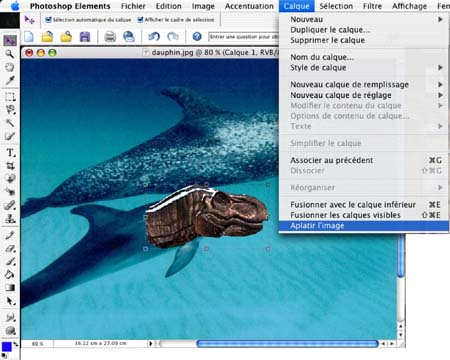Open the Fichier menu
The image size is (450, 360).
pos(133,6)
